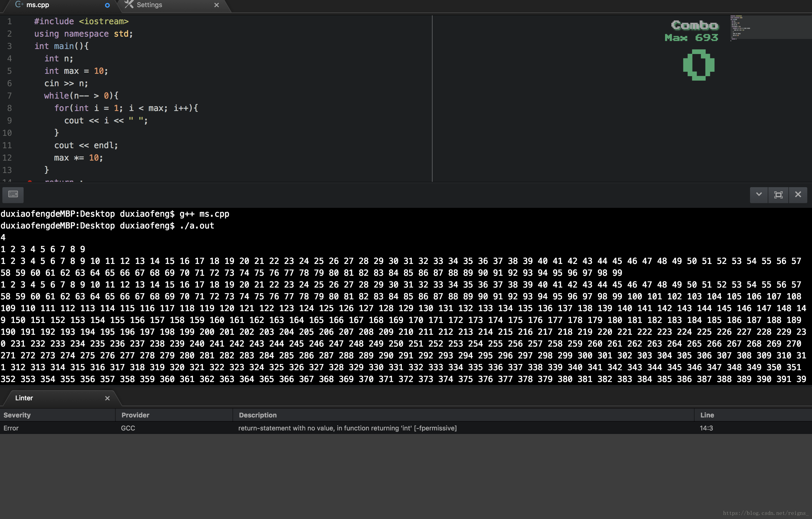Close the Linter tab
The width and height of the screenshot is (812, 519).
pyautogui.click(x=107, y=398)
